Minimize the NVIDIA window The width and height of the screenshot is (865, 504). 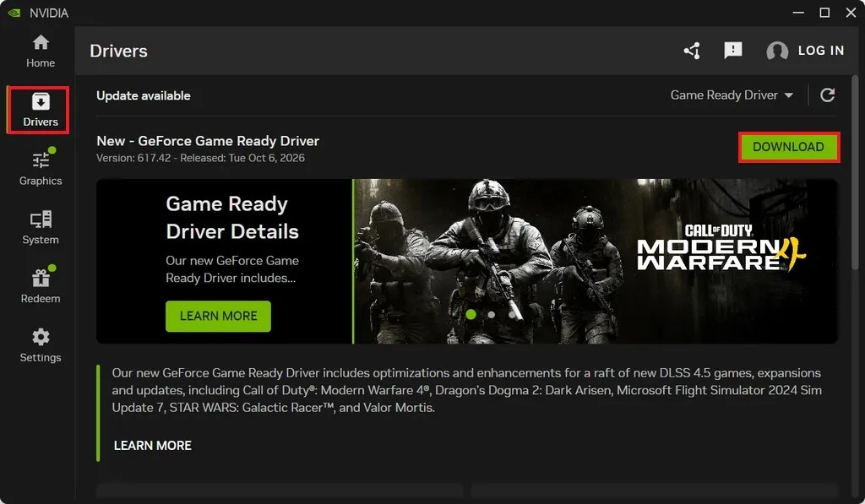pyautogui.click(x=798, y=12)
